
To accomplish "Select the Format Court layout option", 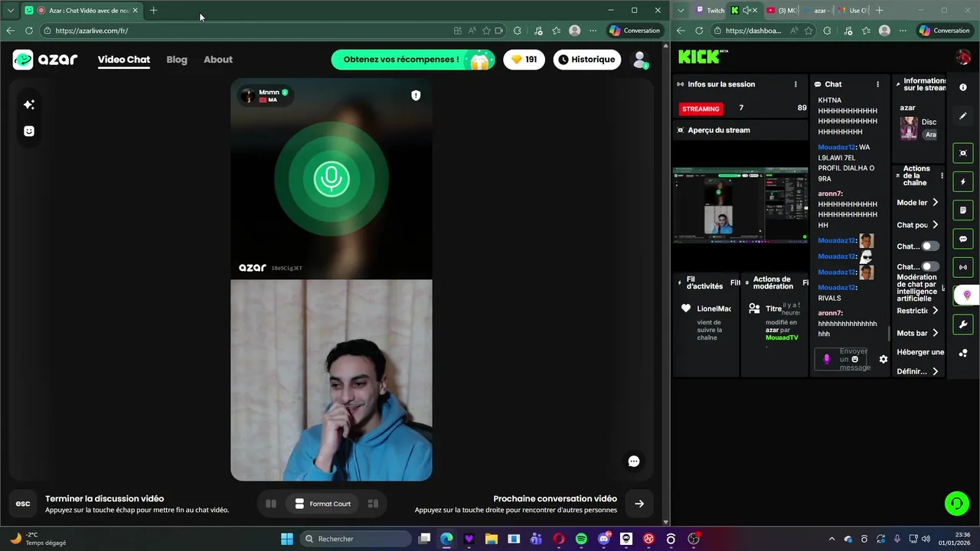I will [x=322, y=504].
